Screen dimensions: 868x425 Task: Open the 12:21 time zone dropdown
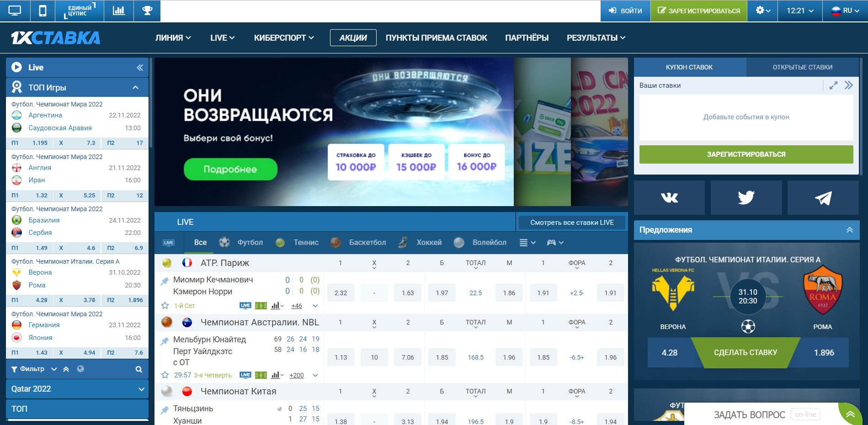coord(800,11)
